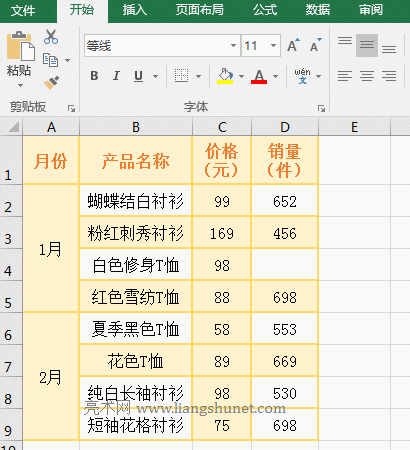Select column D header
Image resolution: width=410 pixels, height=450 pixels.
[x=285, y=127]
